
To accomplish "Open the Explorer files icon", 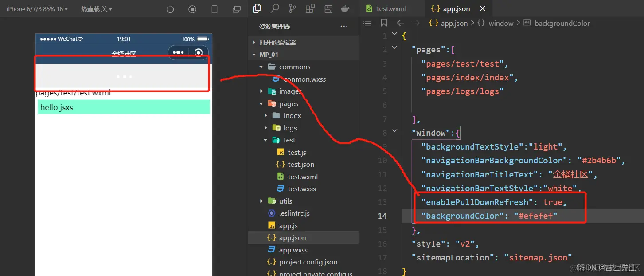I will 257,8.
